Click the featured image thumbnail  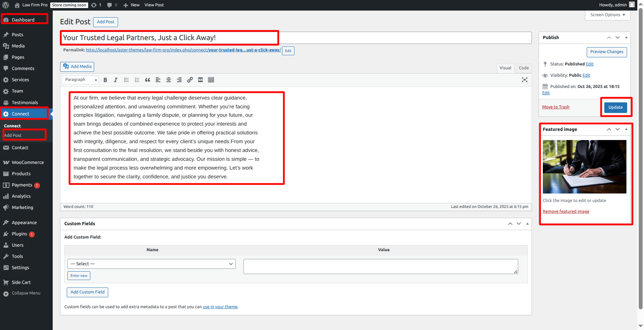(584, 167)
